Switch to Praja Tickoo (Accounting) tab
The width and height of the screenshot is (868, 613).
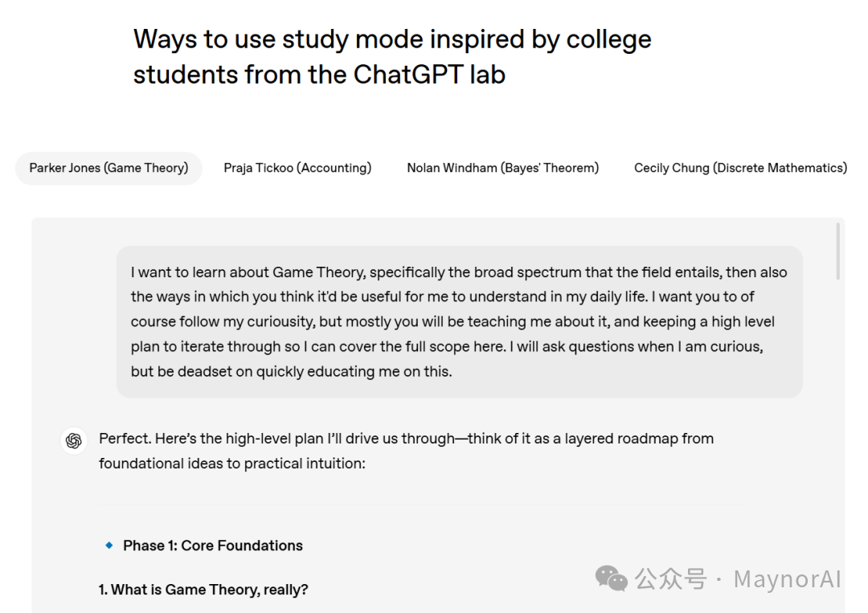[297, 168]
